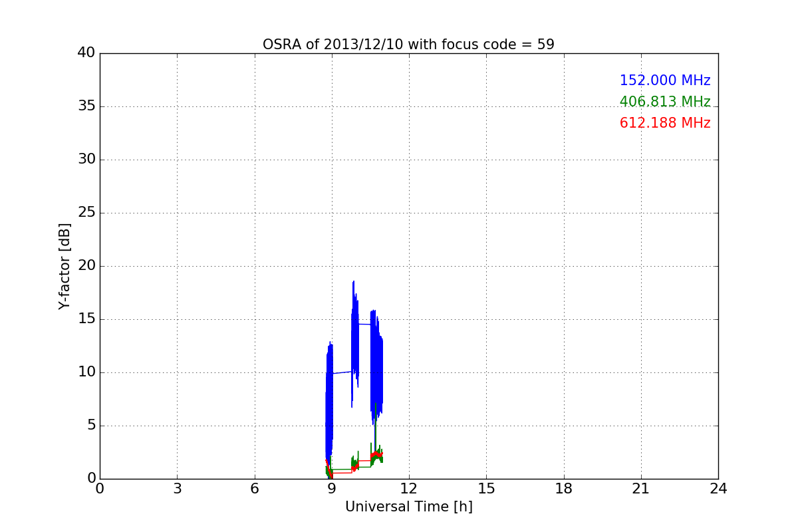Click the y-axis tick label 30
Image resolution: width=798 pixels, height=532 pixels.
click(x=86, y=160)
